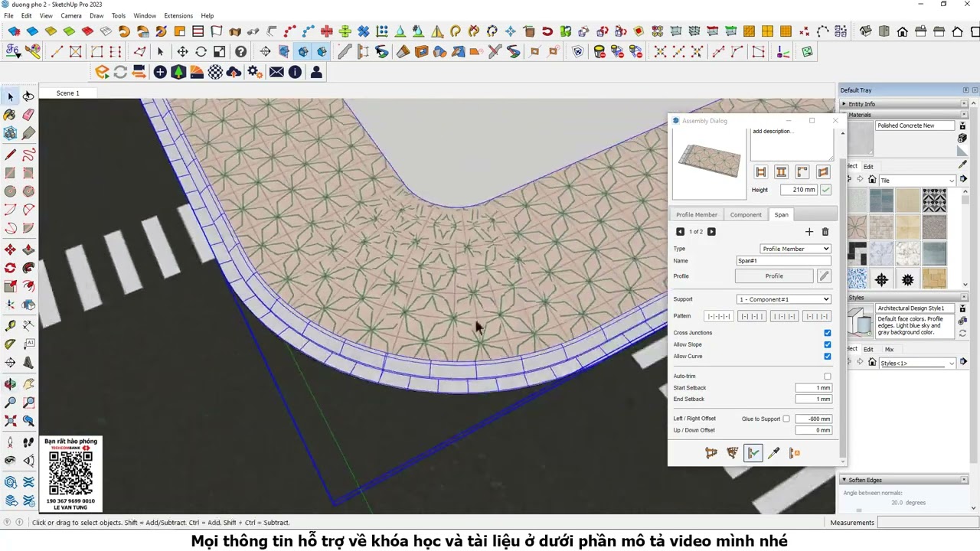Click the Height value field

click(799, 190)
